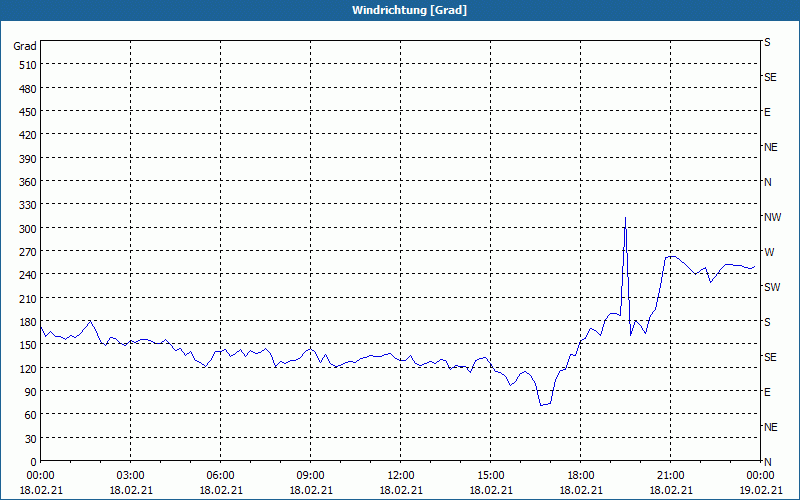Screen dimensions: 800x500
Task: Select the 120 y-axis label
Action: 28,368
